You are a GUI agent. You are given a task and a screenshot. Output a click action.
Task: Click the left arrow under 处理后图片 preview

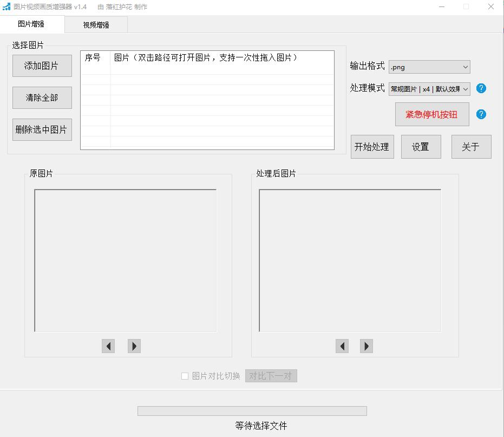pyautogui.click(x=342, y=346)
